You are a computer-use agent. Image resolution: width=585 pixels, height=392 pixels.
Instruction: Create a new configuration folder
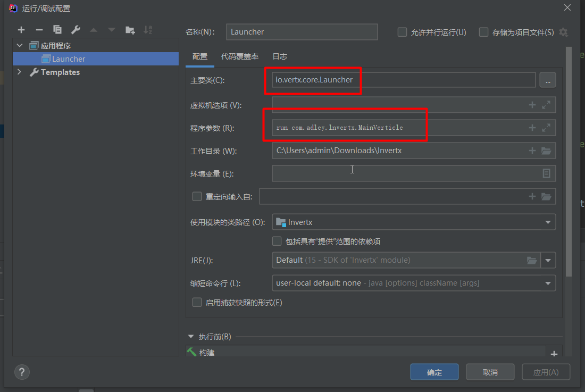click(130, 30)
